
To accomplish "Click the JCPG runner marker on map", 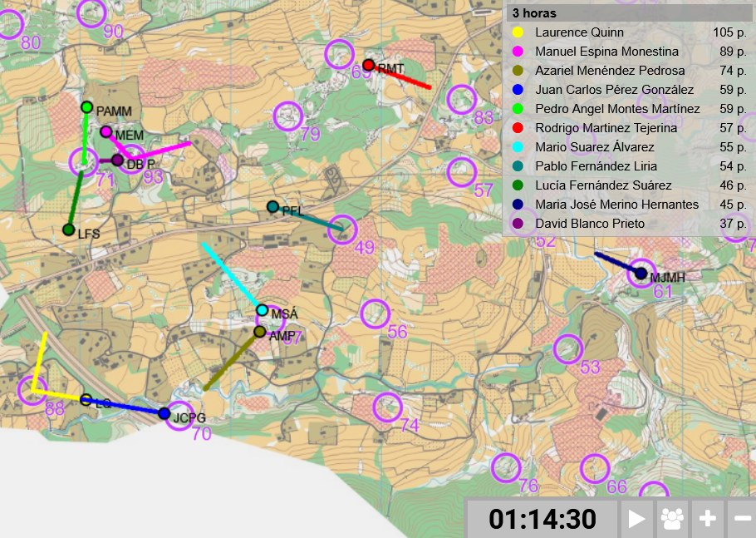I will pos(164,413).
